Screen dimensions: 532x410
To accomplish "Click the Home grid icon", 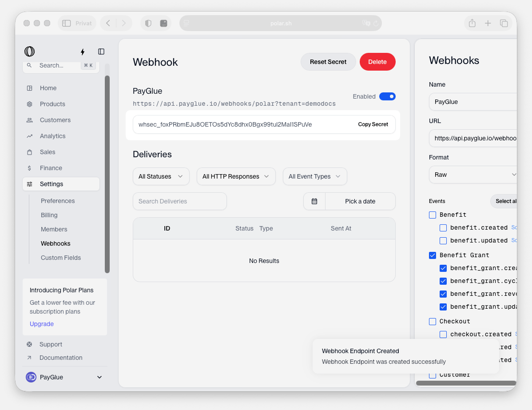I will click(29, 88).
